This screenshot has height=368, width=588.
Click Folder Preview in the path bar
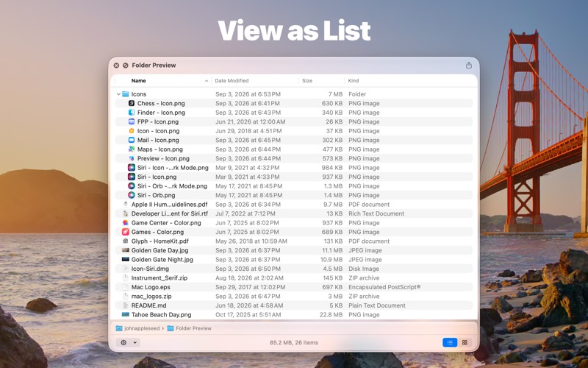click(x=190, y=328)
